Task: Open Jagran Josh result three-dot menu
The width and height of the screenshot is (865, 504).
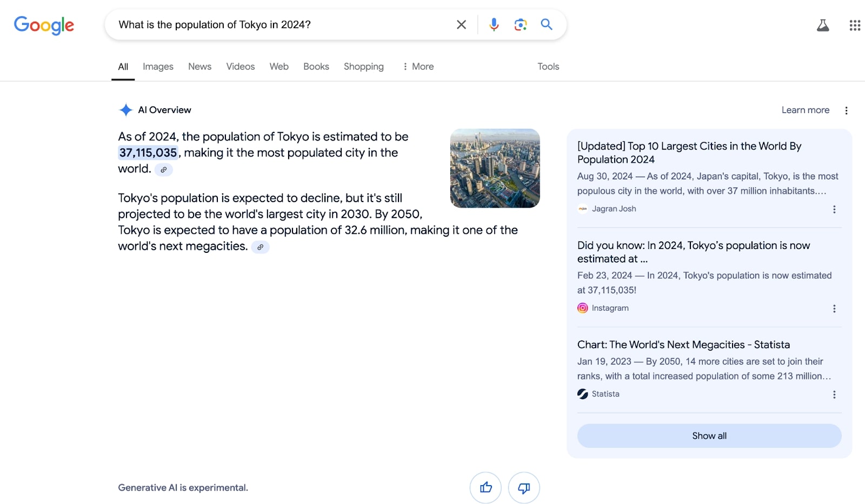Action: (834, 209)
